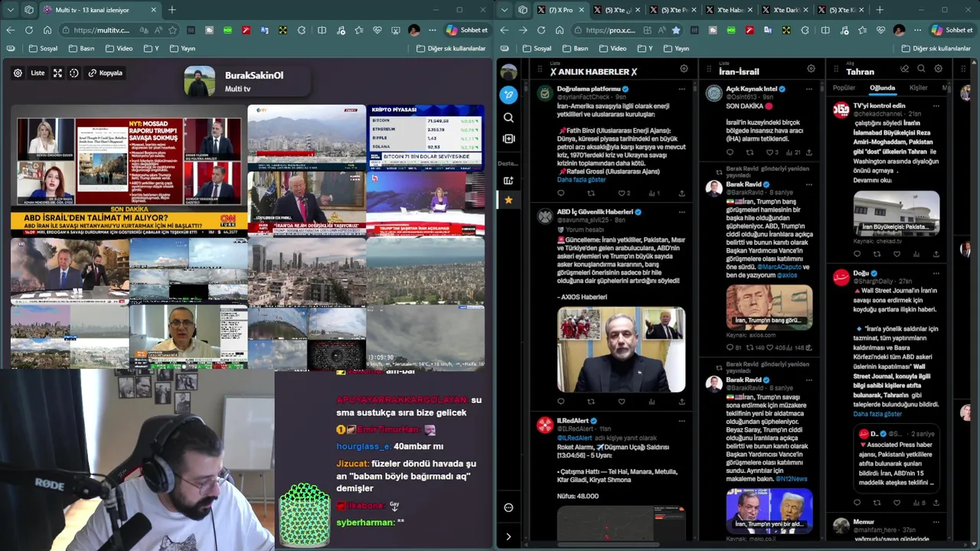Open new tab in Multi tv window
The height and width of the screenshot is (551, 980).
tap(172, 10)
